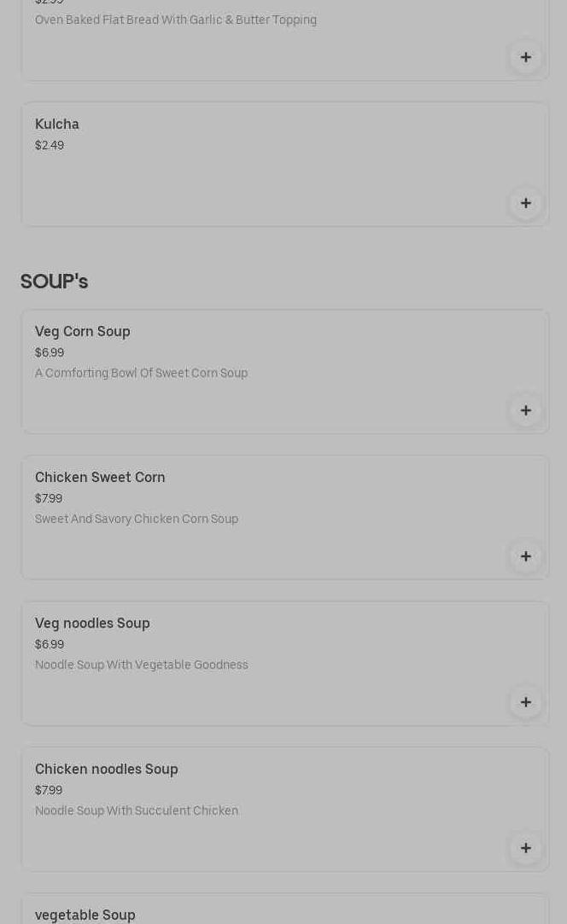Image resolution: width=567 pixels, height=924 pixels.
Task: Add the garlic butter flat bread item
Action: 525,57
